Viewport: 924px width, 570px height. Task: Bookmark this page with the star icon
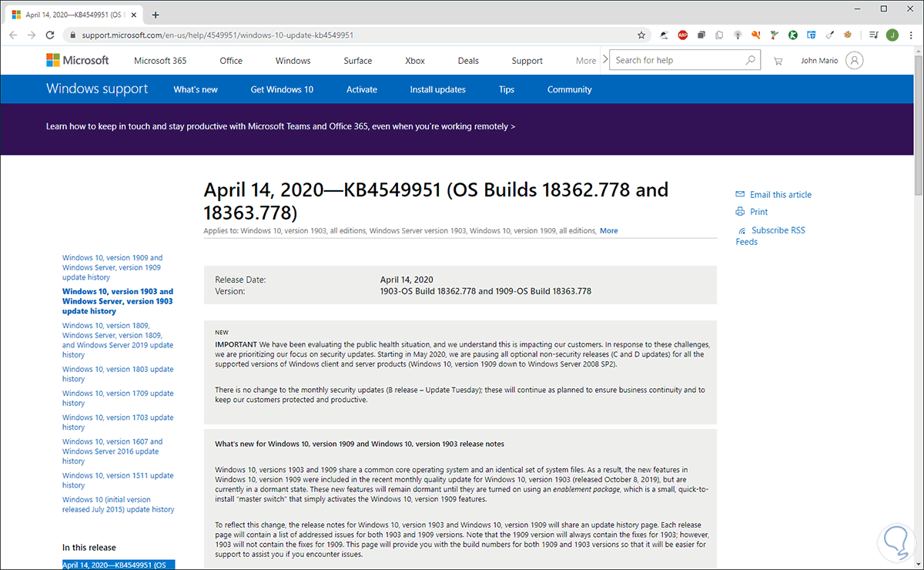[641, 35]
